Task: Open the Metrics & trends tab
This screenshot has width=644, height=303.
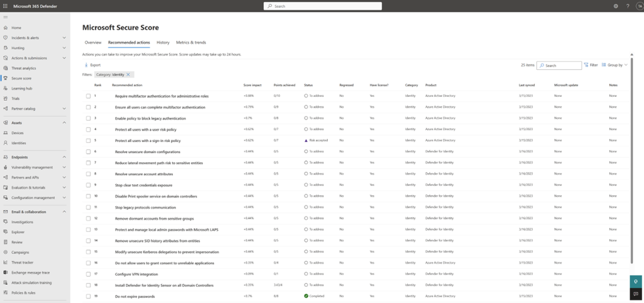Action: point(191,43)
